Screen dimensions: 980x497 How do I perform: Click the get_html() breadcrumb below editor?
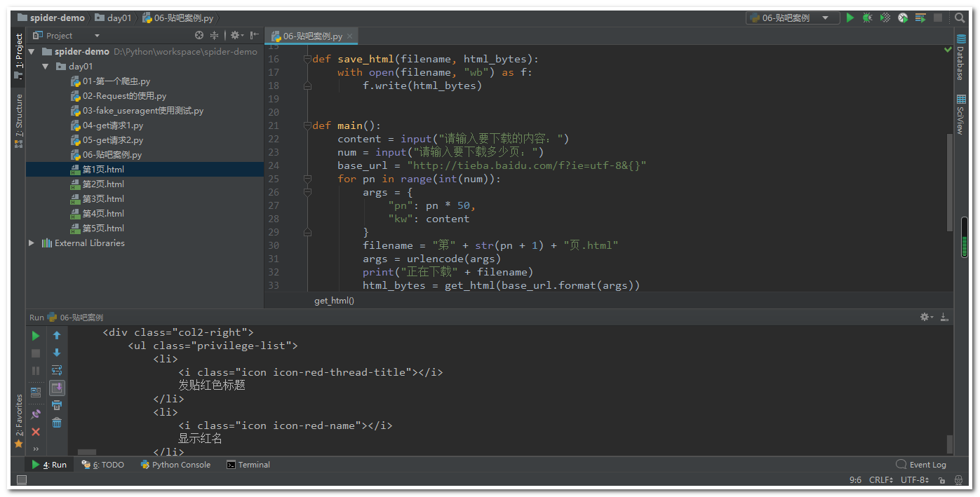334,301
